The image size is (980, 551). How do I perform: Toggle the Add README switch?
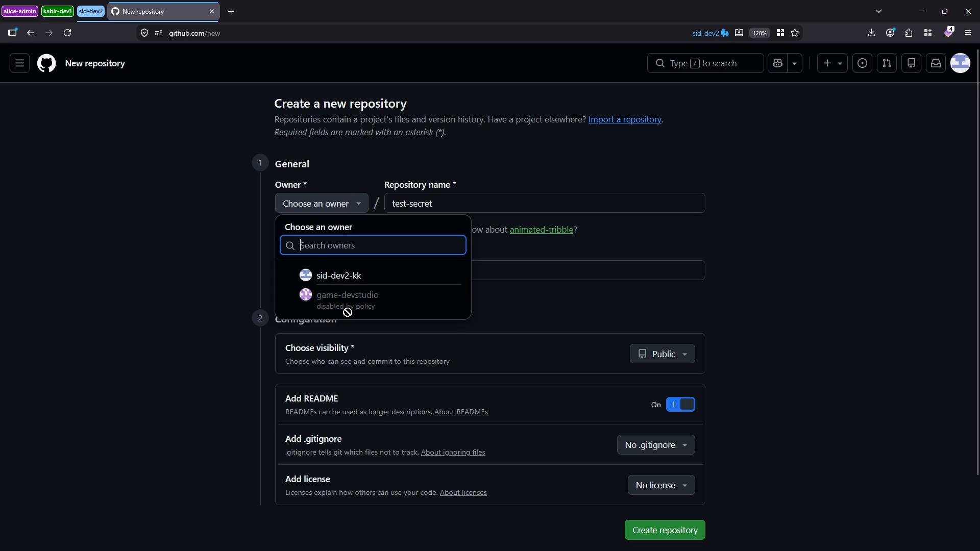(x=680, y=405)
